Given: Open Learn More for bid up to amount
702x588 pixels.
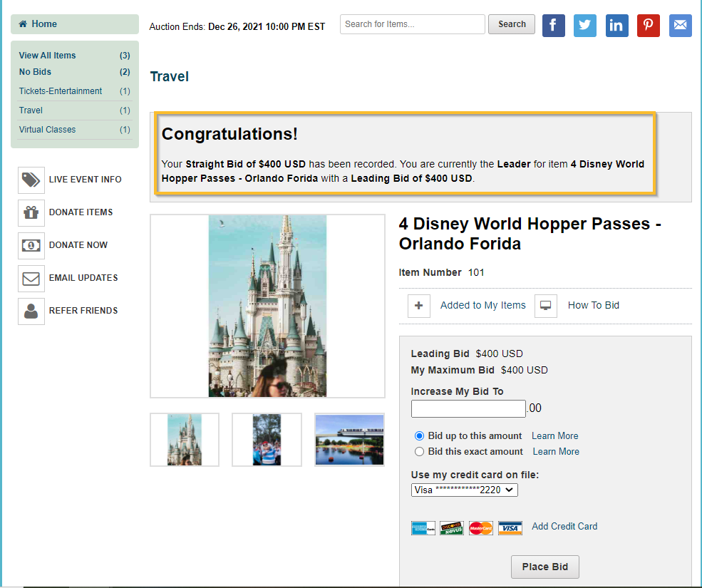Looking at the screenshot, I should (x=554, y=435).
